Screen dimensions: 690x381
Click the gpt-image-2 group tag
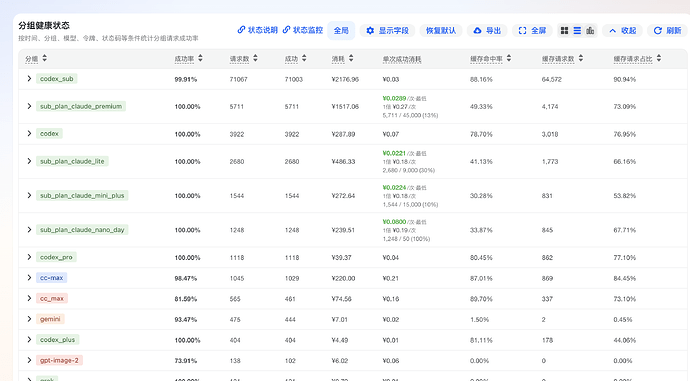click(x=59, y=360)
